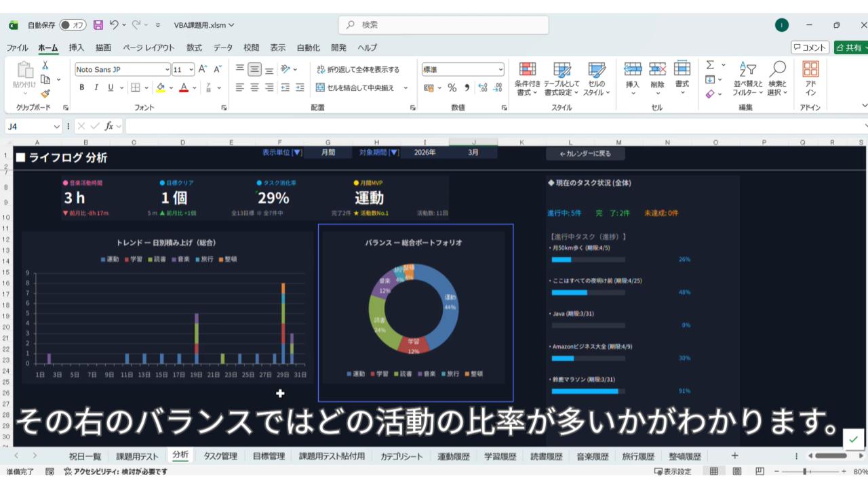Click the 検索 search box
This screenshot has width=868, height=488.
[443, 25]
